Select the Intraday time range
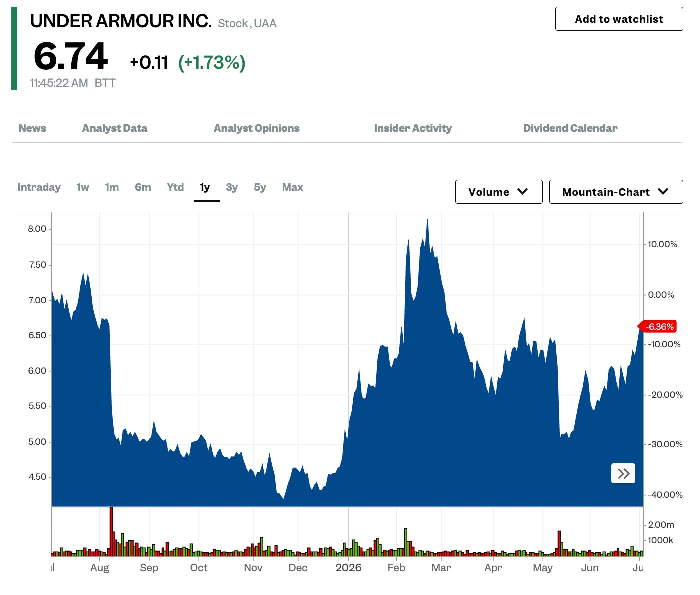700x595 pixels. (x=39, y=187)
